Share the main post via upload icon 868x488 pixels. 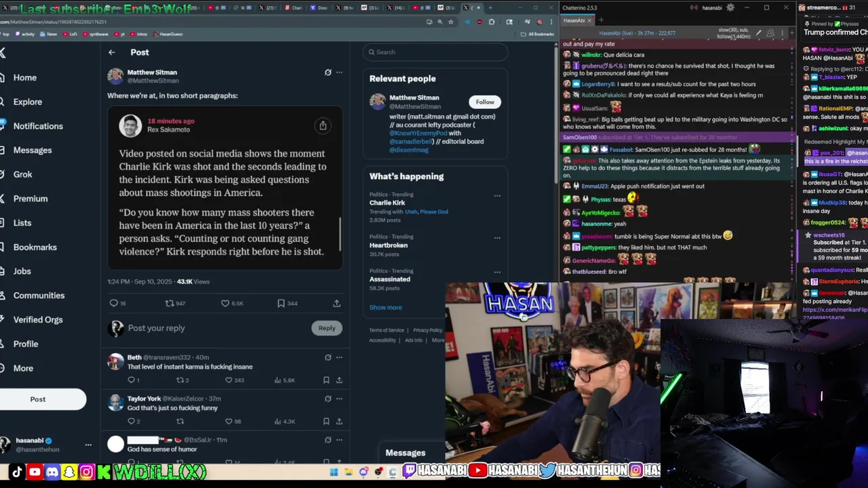click(336, 303)
